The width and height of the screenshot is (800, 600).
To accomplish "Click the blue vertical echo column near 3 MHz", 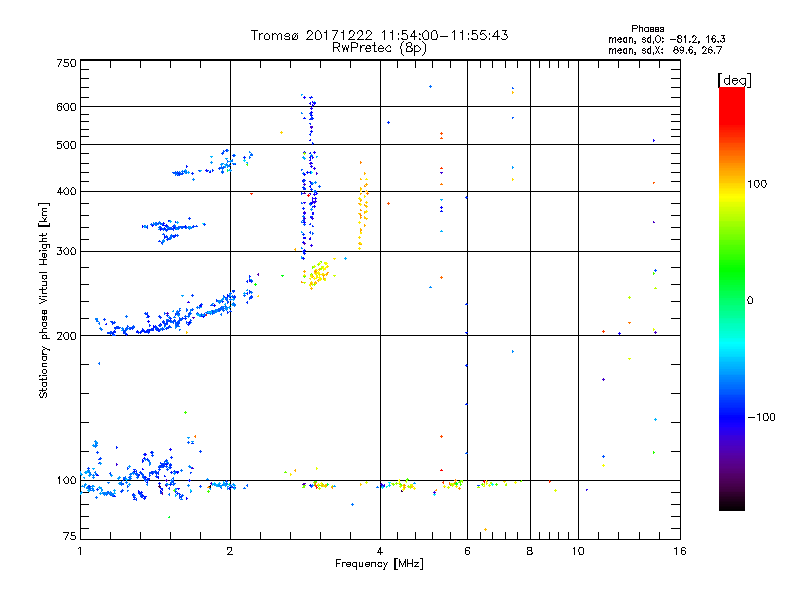I will click(x=309, y=177).
